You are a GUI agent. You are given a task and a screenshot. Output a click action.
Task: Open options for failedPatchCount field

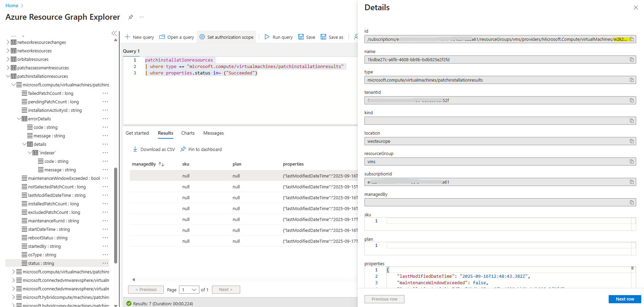click(105, 93)
